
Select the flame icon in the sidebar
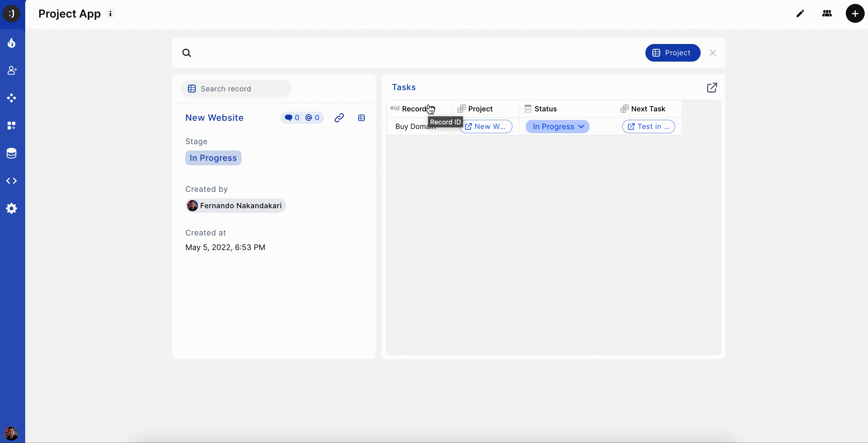[12, 43]
